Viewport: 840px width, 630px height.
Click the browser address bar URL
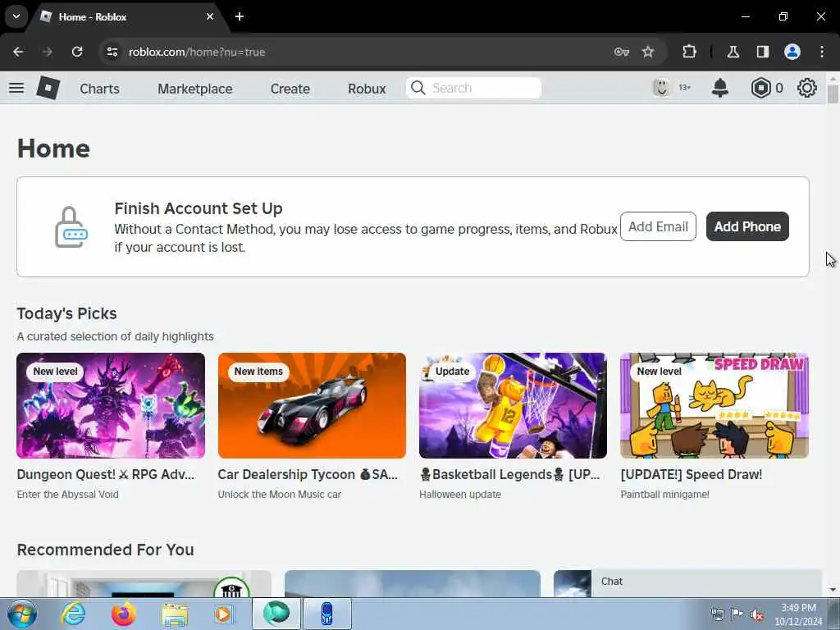pyautogui.click(x=197, y=52)
